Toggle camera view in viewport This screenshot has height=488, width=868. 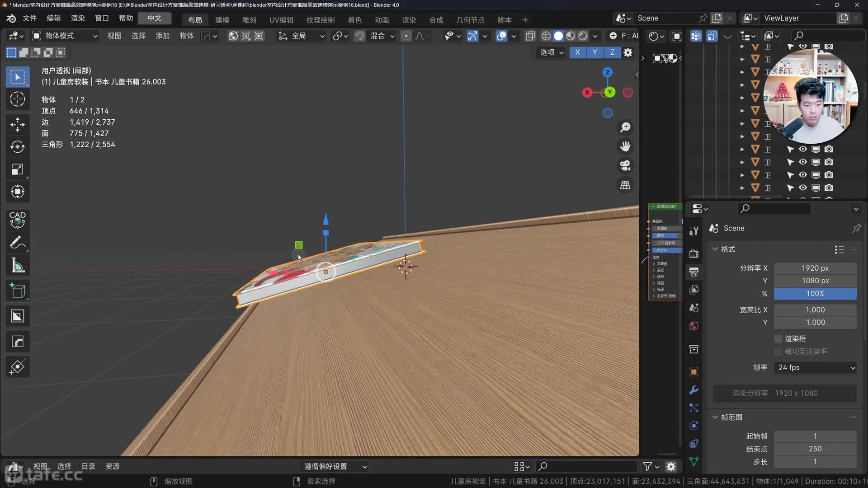[x=625, y=165]
